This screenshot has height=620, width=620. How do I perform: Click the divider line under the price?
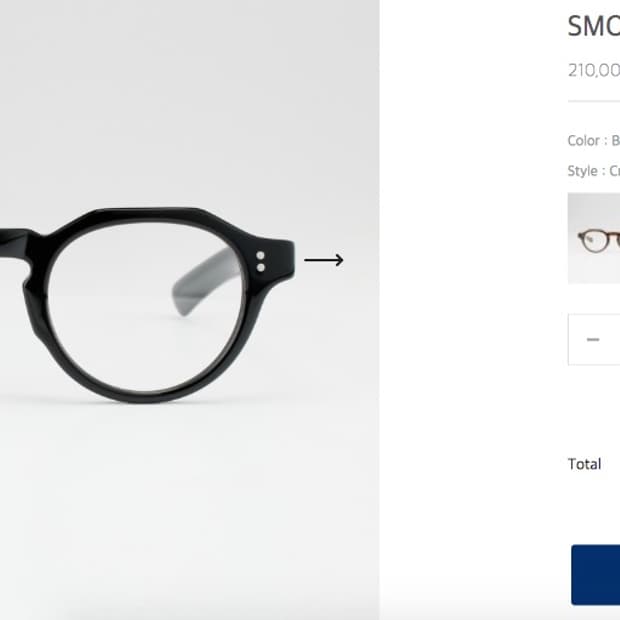pyautogui.click(x=594, y=101)
